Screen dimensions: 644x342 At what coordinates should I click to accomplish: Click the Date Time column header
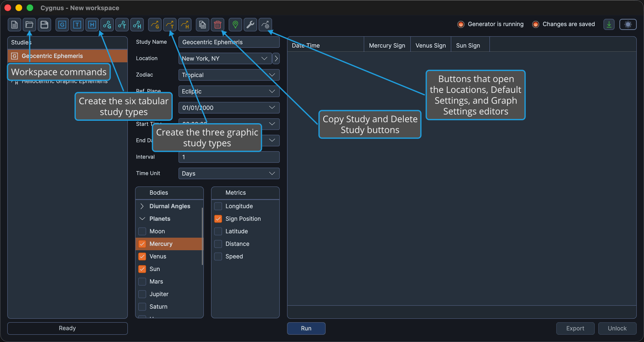pos(326,45)
